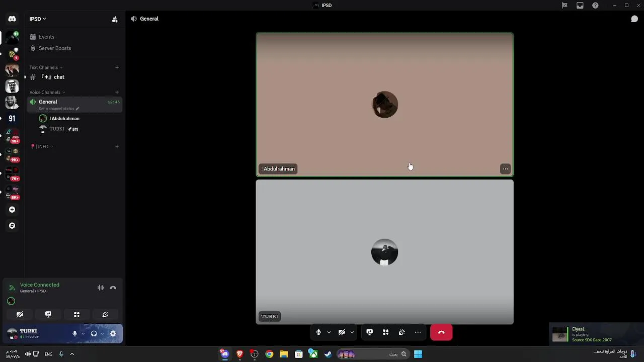Screen dimensions: 644x362
Task: Open the server with the 91 icon
Action: tap(12, 119)
